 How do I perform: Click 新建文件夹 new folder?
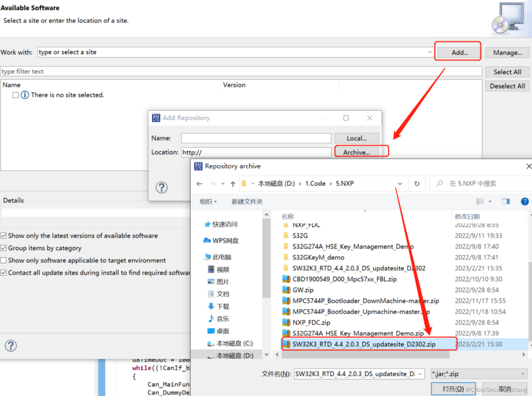(247, 202)
